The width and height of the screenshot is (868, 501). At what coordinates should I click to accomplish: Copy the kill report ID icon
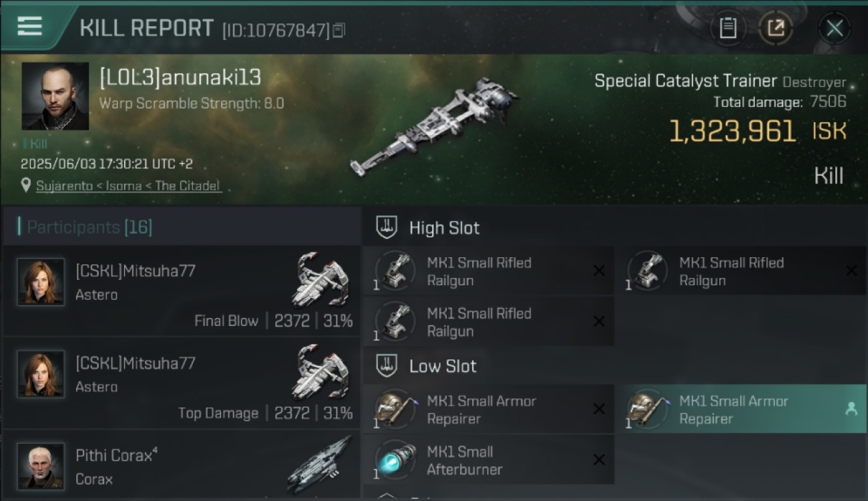click(x=339, y=30)
